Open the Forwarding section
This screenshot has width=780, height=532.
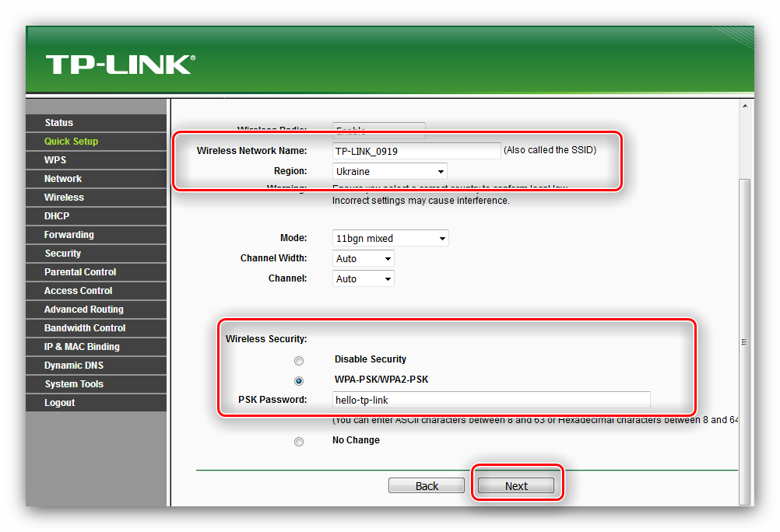[96, 235]
